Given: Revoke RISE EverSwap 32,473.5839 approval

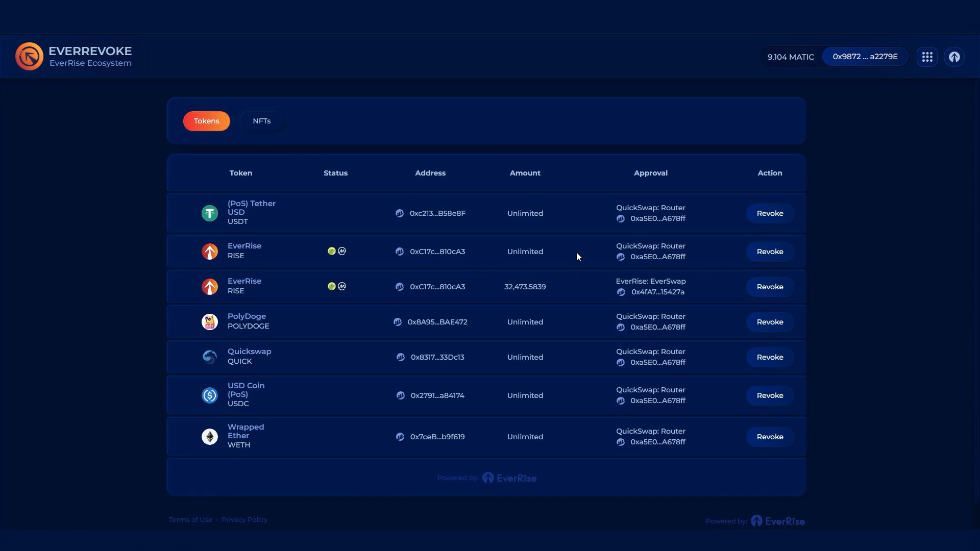Looking at the screenshot, I should (770, 287).
